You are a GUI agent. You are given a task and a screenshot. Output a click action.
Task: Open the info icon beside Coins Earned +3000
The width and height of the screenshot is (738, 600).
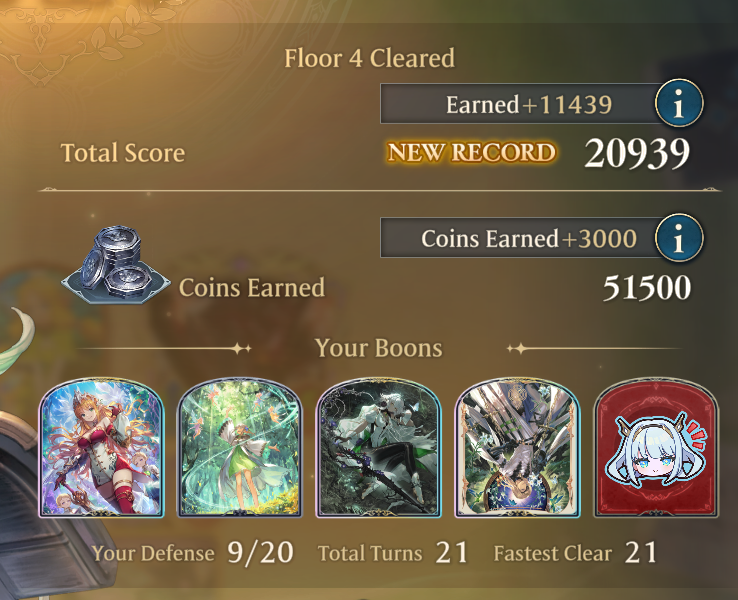679,237
